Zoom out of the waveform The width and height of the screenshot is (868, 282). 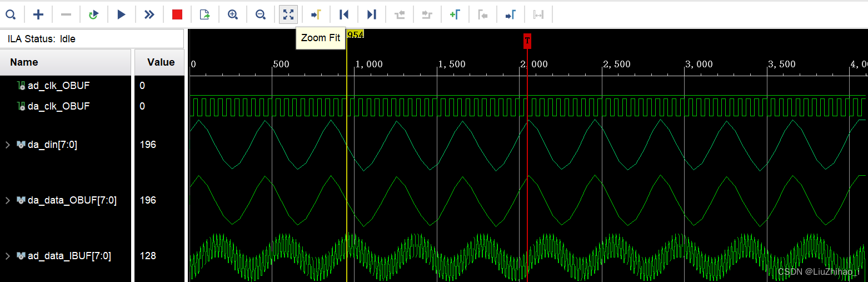260,14
